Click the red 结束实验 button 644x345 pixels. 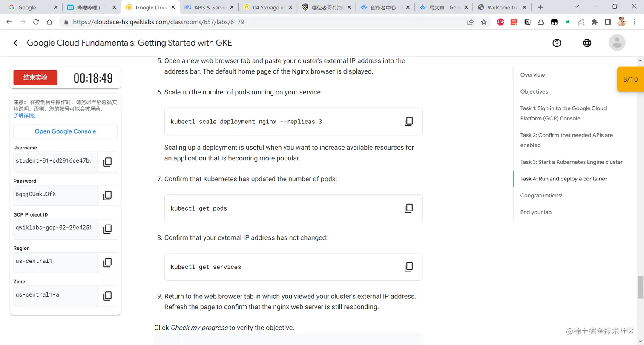35,77
